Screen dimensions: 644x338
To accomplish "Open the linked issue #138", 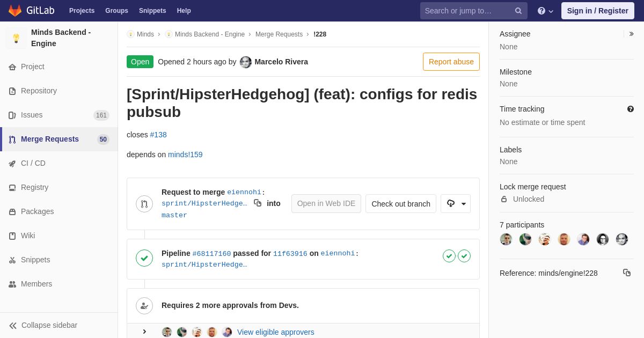I will click(158, 135).
